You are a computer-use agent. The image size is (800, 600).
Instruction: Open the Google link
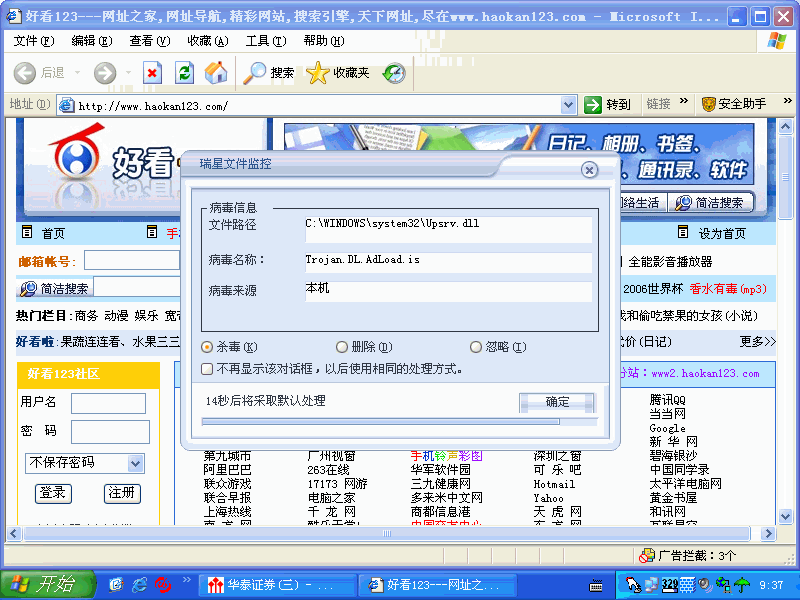point(667,428)
